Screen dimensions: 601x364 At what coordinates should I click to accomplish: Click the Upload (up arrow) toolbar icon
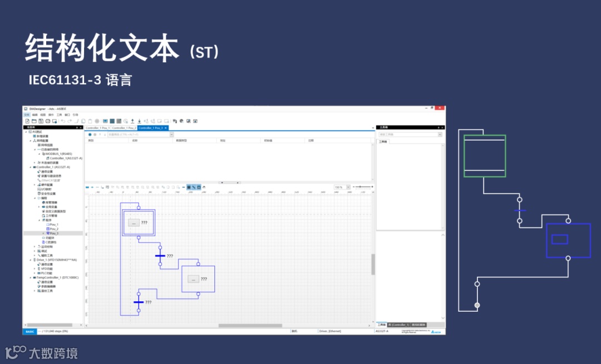(132, 121)
